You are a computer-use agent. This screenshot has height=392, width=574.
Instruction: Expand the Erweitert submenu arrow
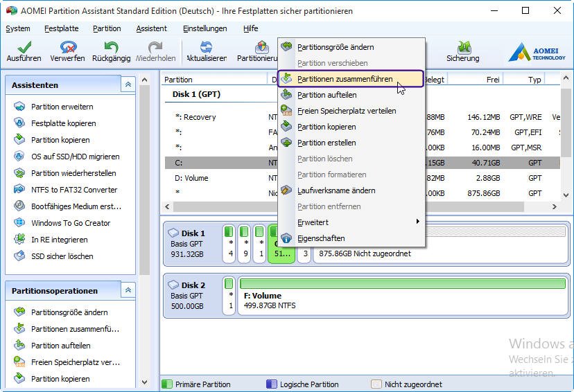tap(418, 222)
